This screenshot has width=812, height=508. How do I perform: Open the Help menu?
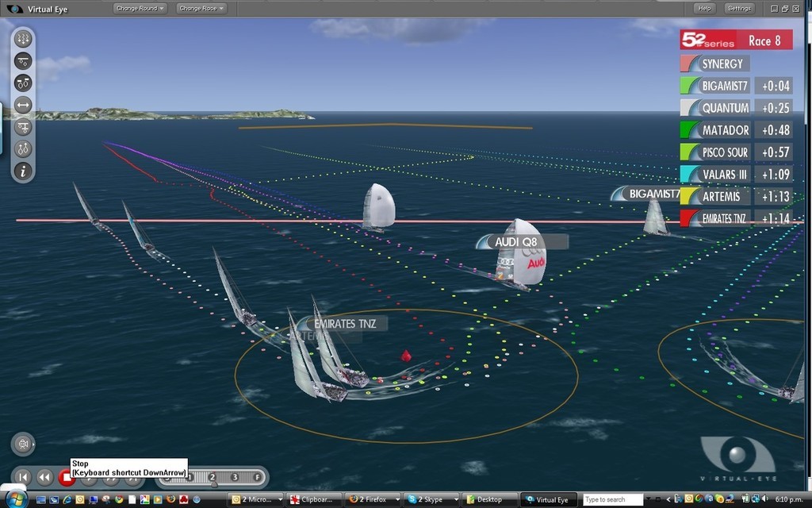pos(704,8)
